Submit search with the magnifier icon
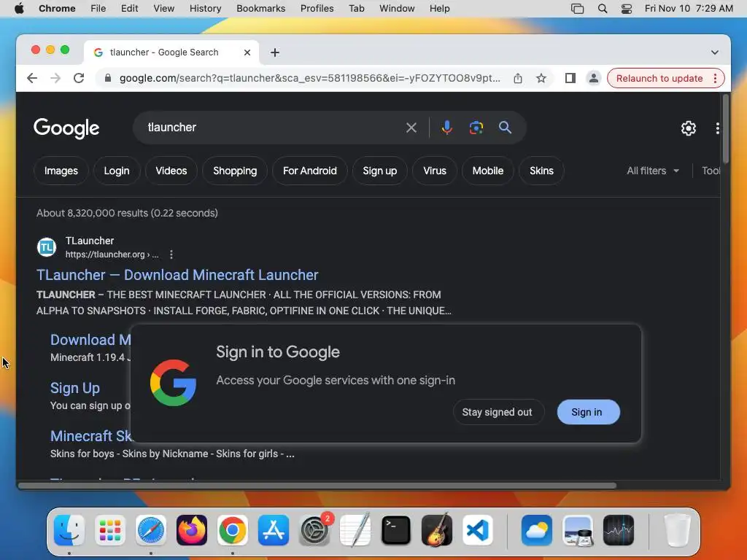 (505, 128)
